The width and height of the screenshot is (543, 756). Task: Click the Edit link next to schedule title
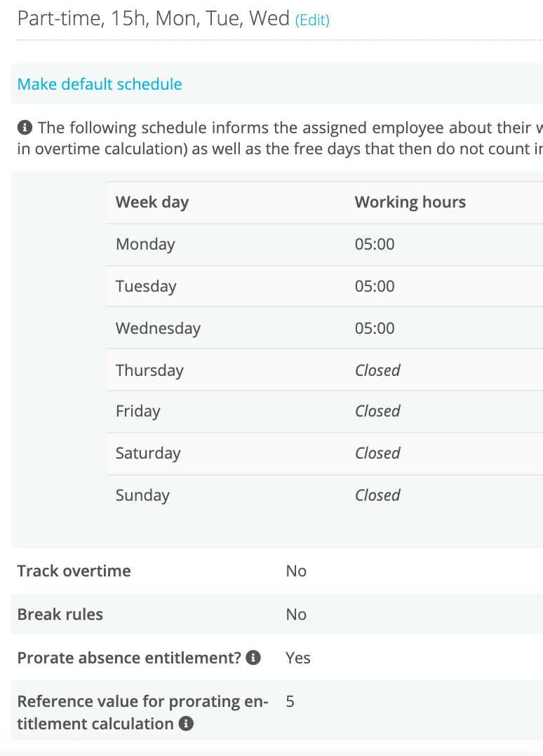(x=312, y=20)
